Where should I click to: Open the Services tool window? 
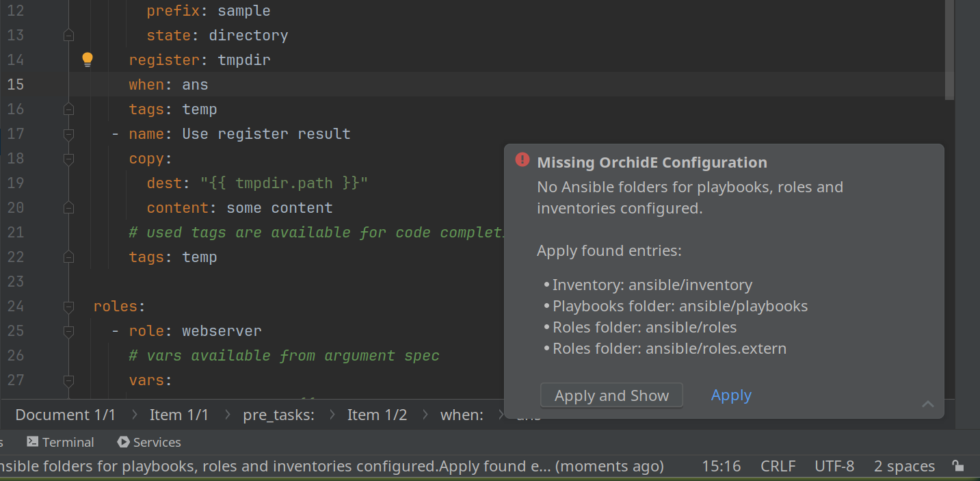pos(149,442)
